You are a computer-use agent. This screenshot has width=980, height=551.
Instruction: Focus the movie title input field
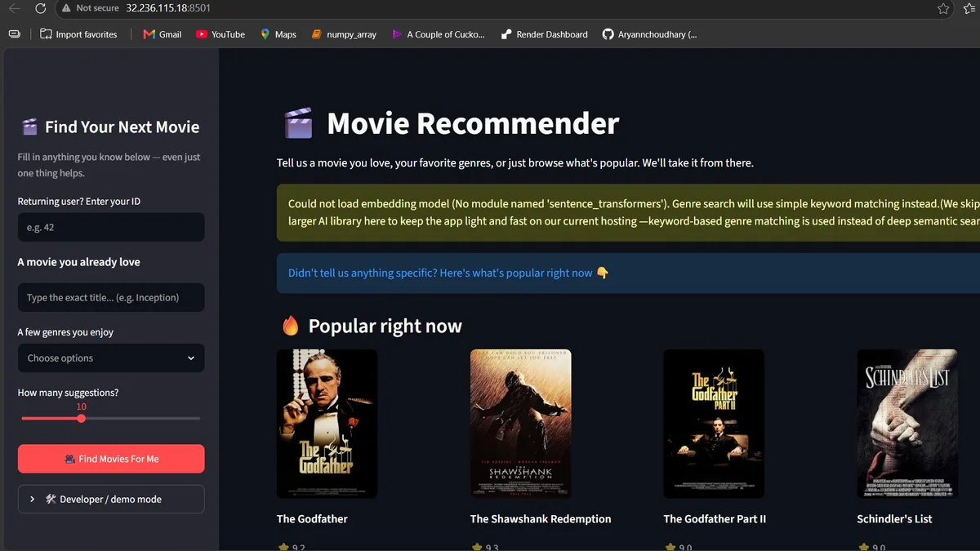click(111, 298)
